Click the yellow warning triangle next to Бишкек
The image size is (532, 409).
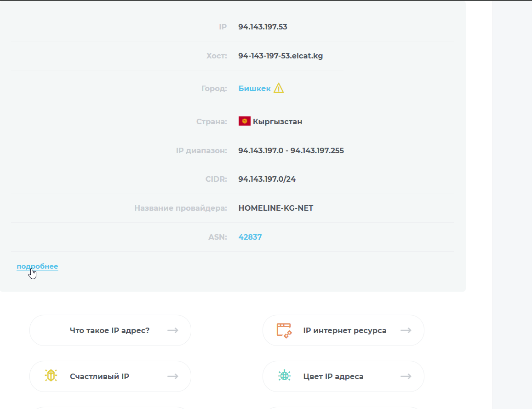click(x=279, y=88)
